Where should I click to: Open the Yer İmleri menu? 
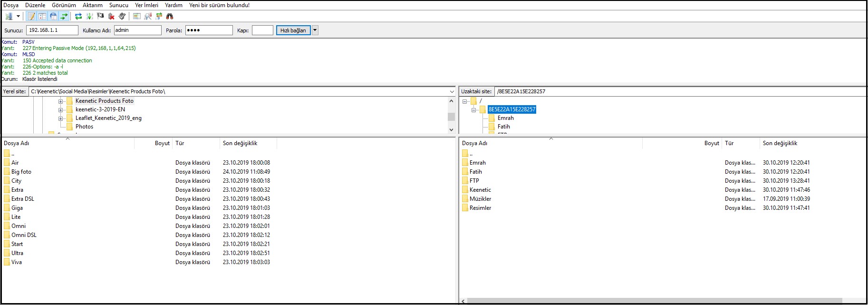146,5
